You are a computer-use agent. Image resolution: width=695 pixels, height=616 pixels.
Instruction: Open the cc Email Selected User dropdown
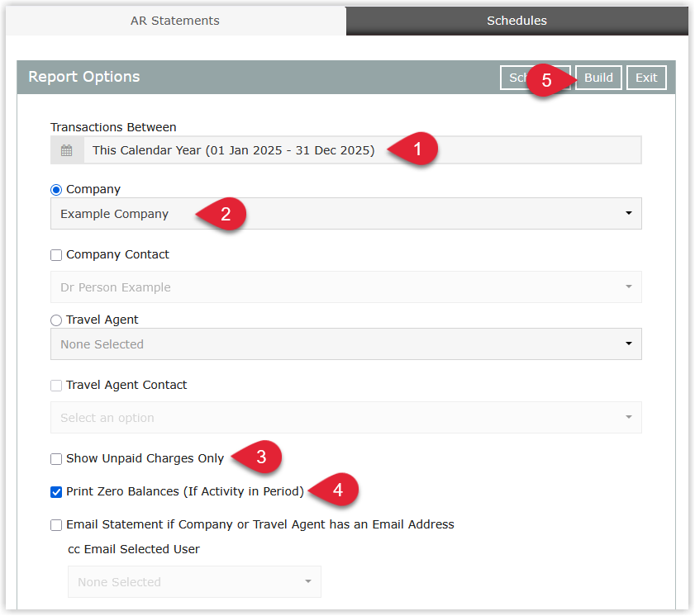pos(194,582)
